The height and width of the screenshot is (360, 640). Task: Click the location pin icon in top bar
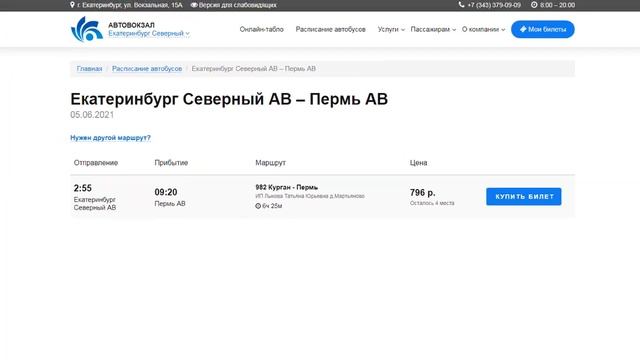pos(72,5)
